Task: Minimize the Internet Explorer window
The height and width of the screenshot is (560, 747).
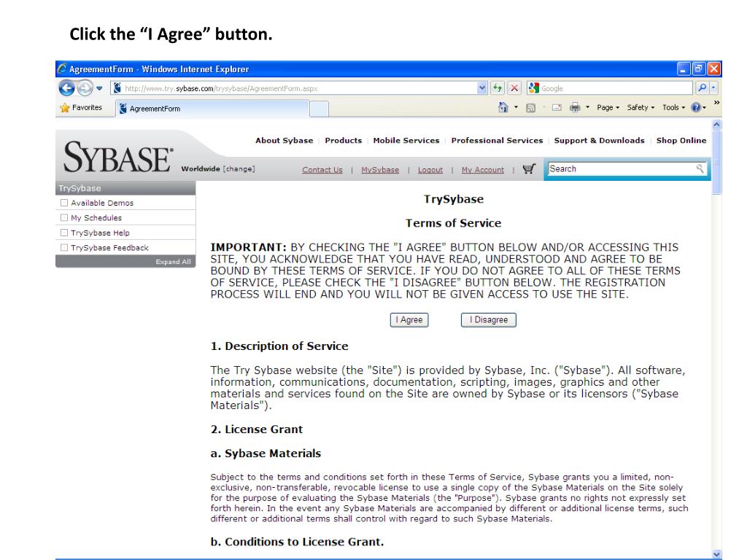Action: 684,69
